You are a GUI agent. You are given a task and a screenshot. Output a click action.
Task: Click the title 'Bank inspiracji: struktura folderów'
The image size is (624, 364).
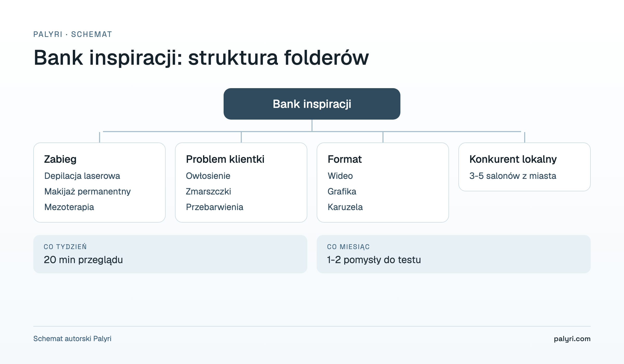pos(201,58)
